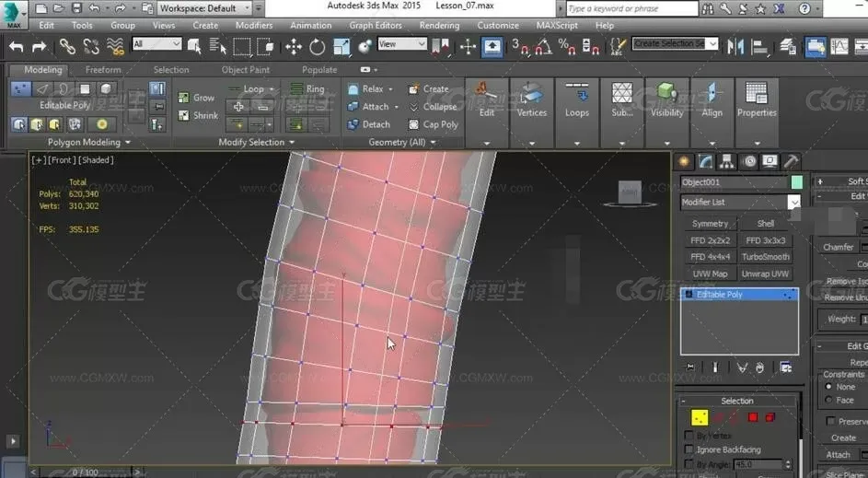Screen dimensions: 868x478
Task: Select the Face constraint radio button
Action: point(828,400)
